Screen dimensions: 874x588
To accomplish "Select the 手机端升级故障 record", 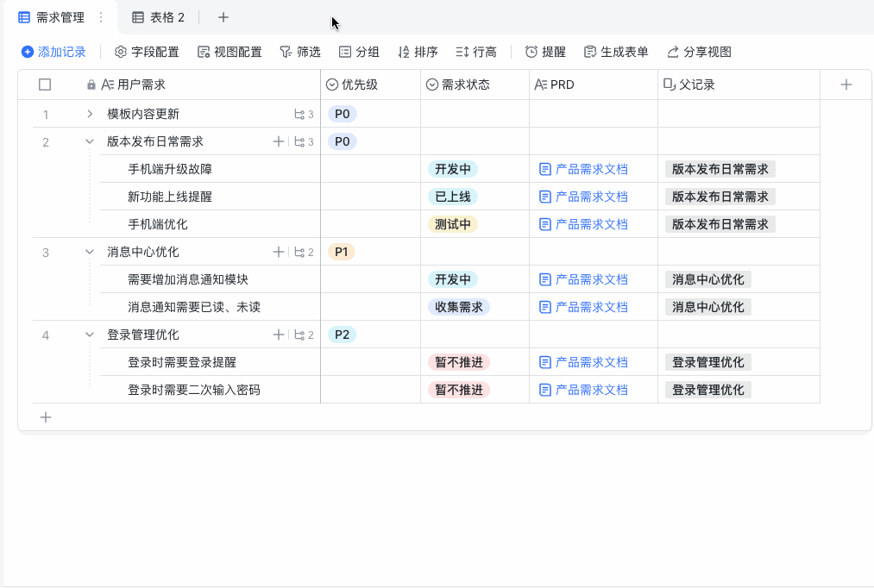I will (170, 169).
